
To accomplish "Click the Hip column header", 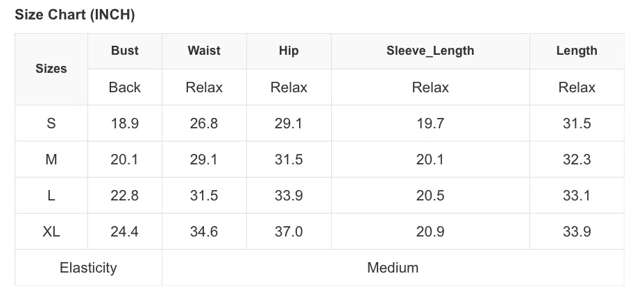I will [289, 51].
